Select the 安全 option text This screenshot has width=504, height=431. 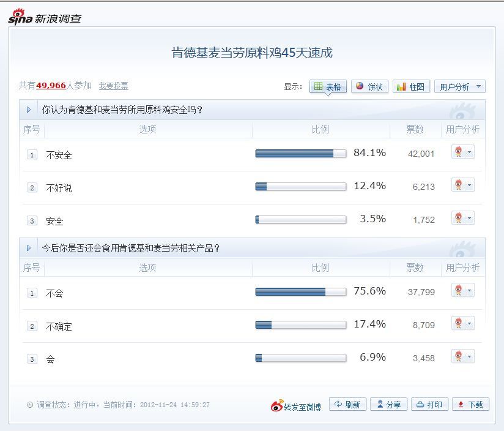coord(54,221)
